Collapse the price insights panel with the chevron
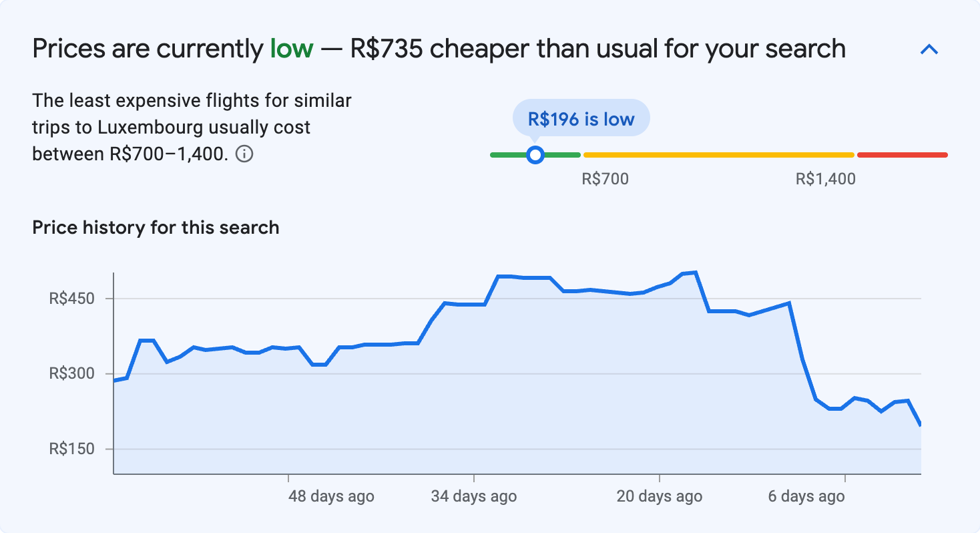This screenshot has height=533, width=980. point(929,49)
